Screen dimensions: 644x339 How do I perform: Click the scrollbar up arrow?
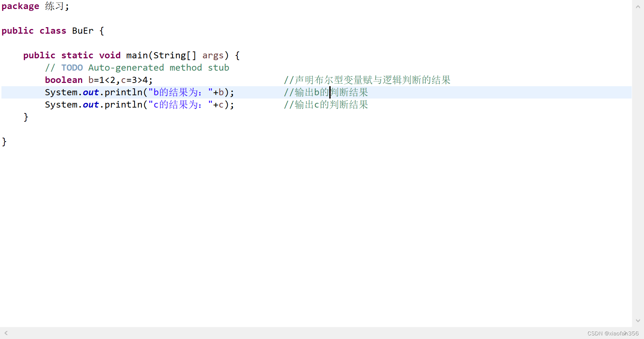click(x=638, y=6)
